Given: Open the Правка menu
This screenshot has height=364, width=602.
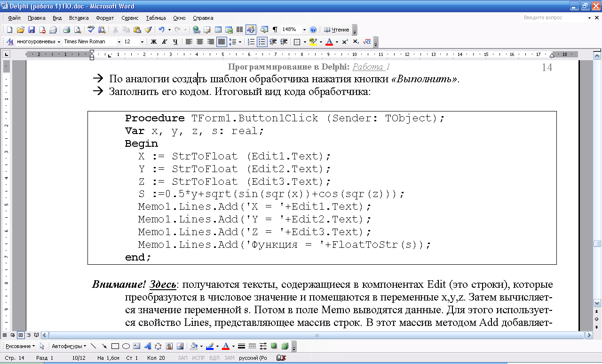Looking at the screenshot, I should (36, 18).
